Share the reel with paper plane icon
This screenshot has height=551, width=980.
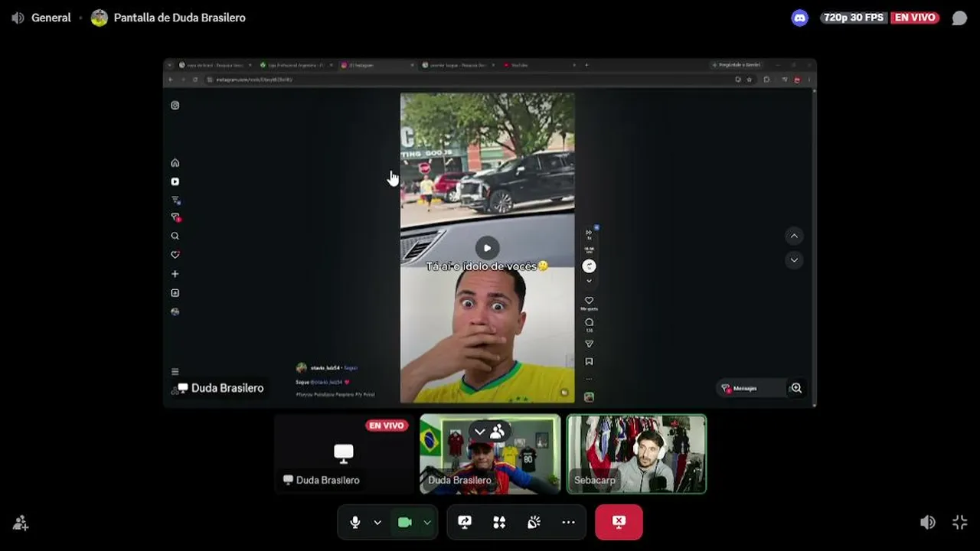pyautogui.click(x=589, y=344)
